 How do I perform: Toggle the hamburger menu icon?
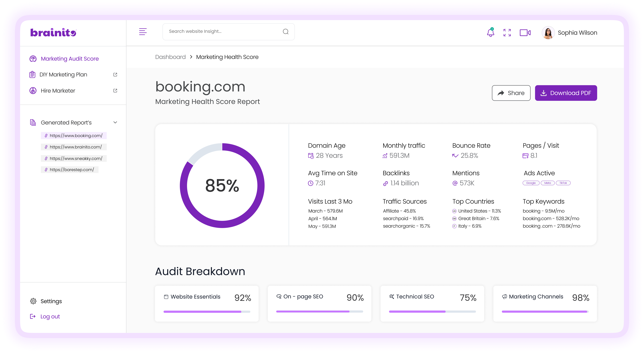[x=143, y=32]
